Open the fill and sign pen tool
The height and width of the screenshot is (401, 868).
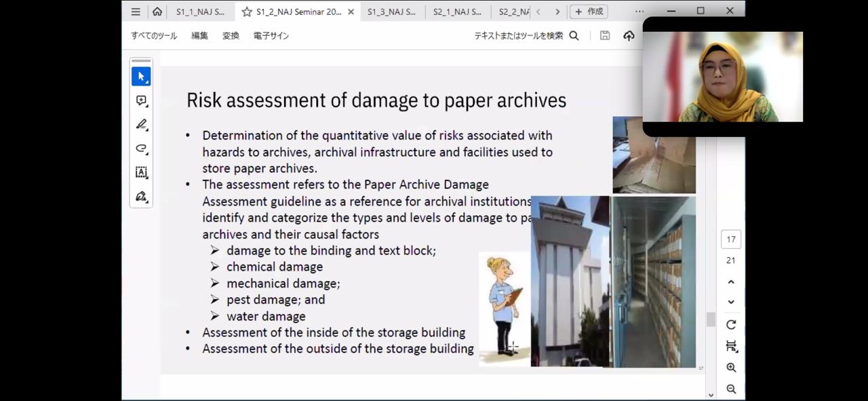[x=141, y=197]
